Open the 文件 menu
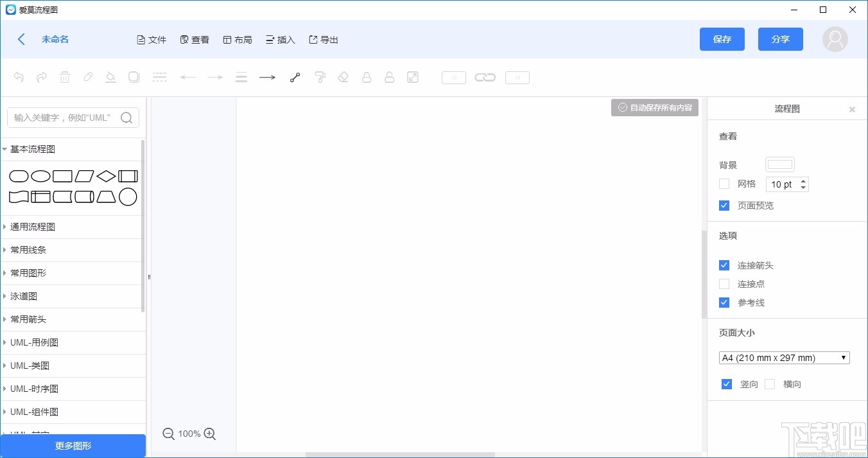This screenshot has height=458, width=868. pyautogui.click(x=152, y=40)
